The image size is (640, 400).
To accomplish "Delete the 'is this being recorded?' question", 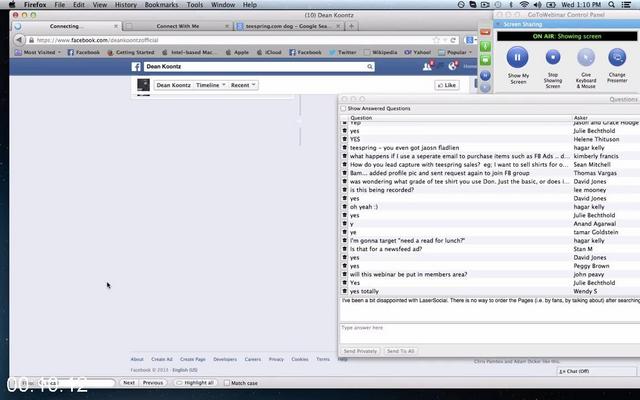I will pyautogui.click(x=344, y=190).
